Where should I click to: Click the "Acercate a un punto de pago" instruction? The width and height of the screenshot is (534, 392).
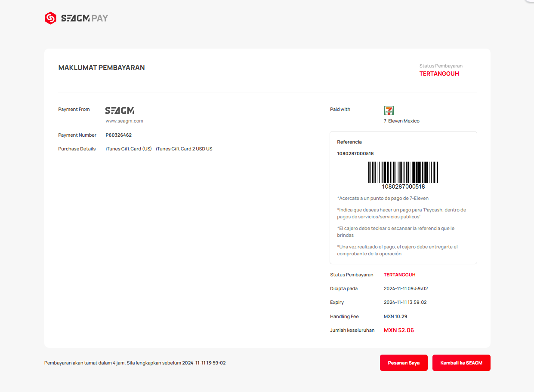tap(383, 199)
